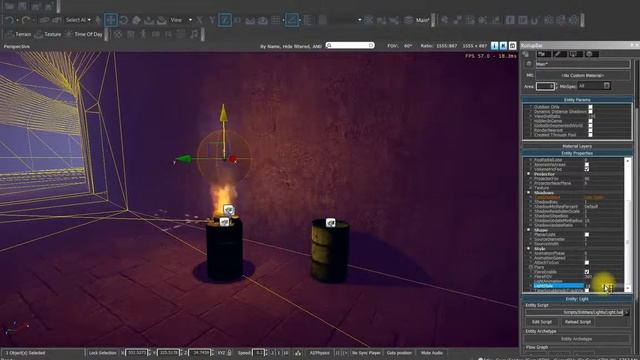Click the Redo arrow icon
Viewport: 640px width, 360px height.
pyautogui.click(x=26, y=20)
